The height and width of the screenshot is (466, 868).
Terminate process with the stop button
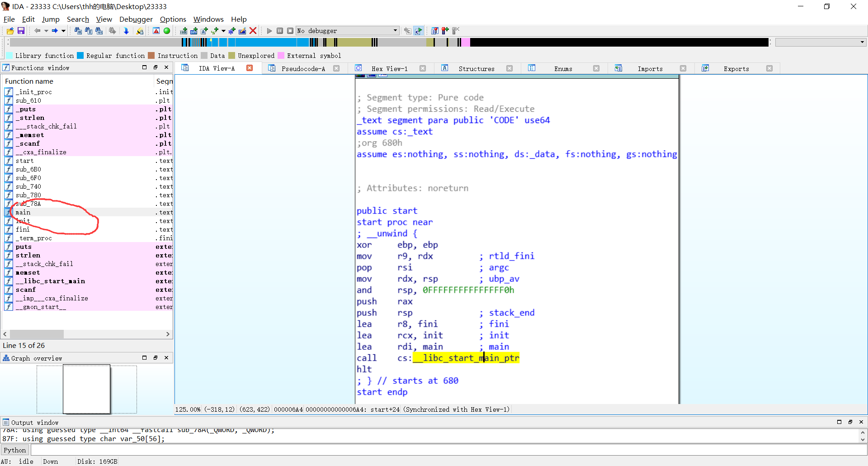coord(290,31)
